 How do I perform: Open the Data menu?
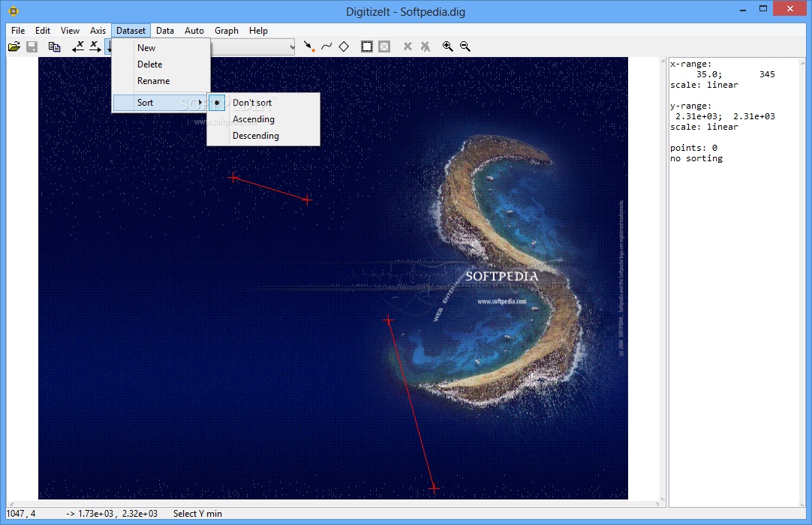pyautogui.click(x=164, y=31)
